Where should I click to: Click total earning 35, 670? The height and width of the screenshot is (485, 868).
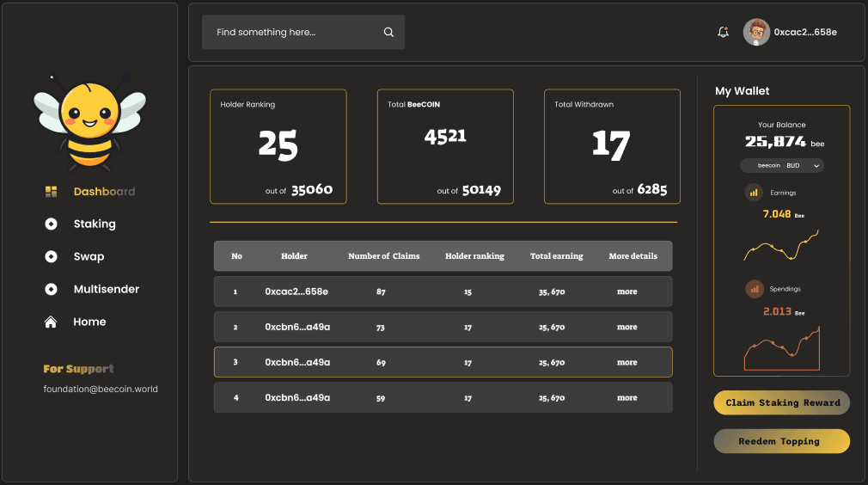point(552,292)
